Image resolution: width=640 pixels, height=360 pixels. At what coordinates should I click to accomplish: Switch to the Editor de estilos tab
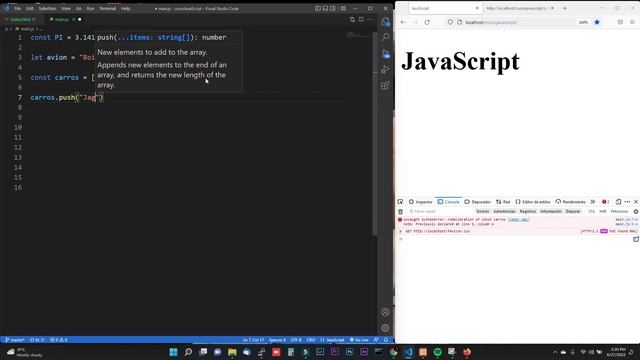tap(533, 202)
